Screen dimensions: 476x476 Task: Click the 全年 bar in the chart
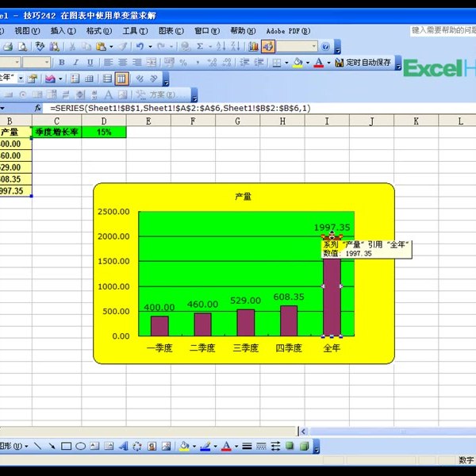tap(332, 286)
